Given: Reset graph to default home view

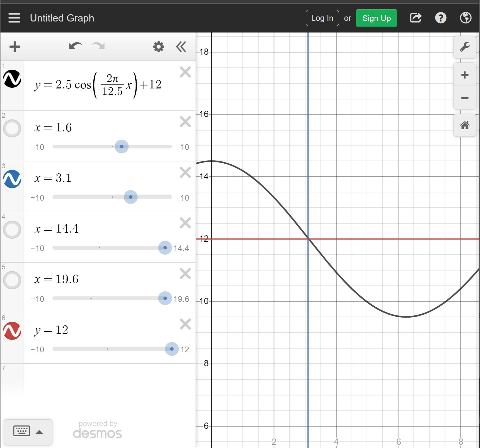Looking at the screenshot, I should click(465, 125).
